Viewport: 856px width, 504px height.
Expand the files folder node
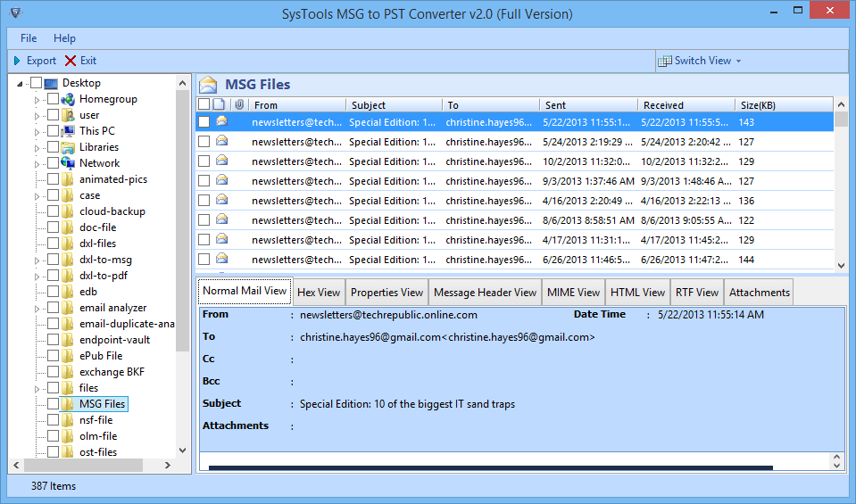coord(37,388)
